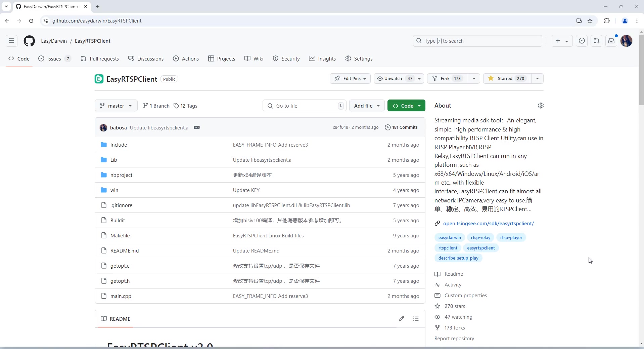Expand the green Code dropdown
Screen dimensions: 644x349
pos(406,106)
